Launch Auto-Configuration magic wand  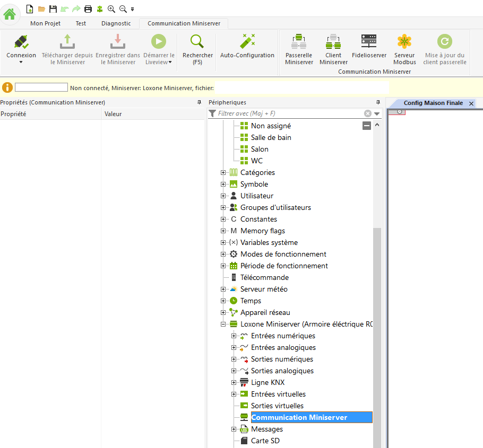coord(247,42)
